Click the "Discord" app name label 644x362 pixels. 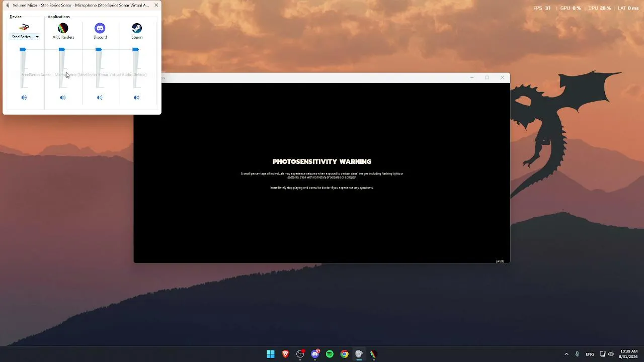pyautogui.click(x=100, y=37)
